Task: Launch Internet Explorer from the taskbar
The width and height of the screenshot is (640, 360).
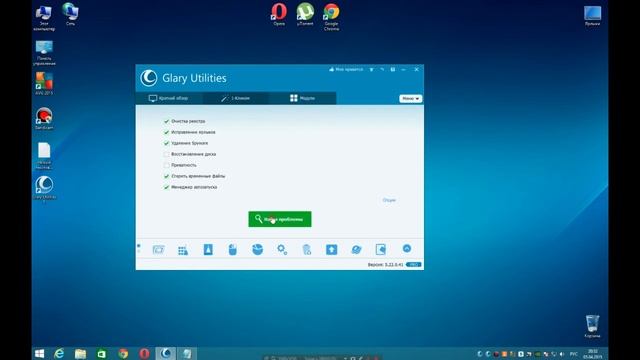Action: pyautogui.click(x=59, y=353)
